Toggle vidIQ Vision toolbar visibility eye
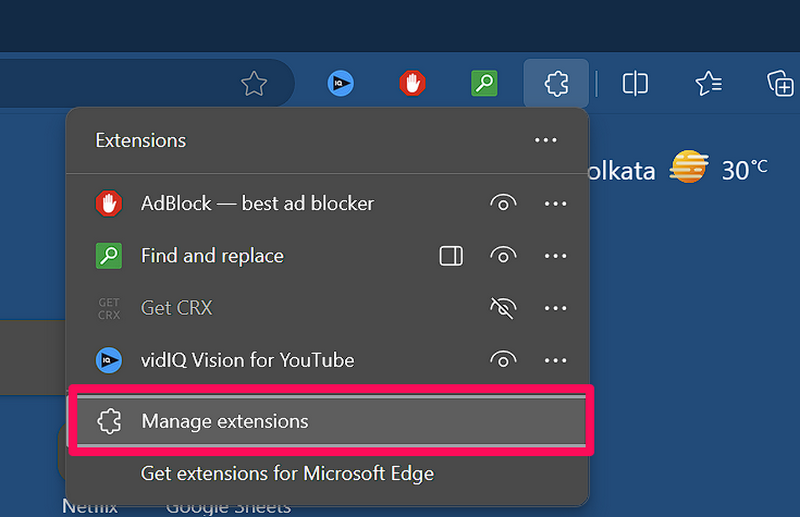Viewport: 800px width, 517px height. point(503,360)
